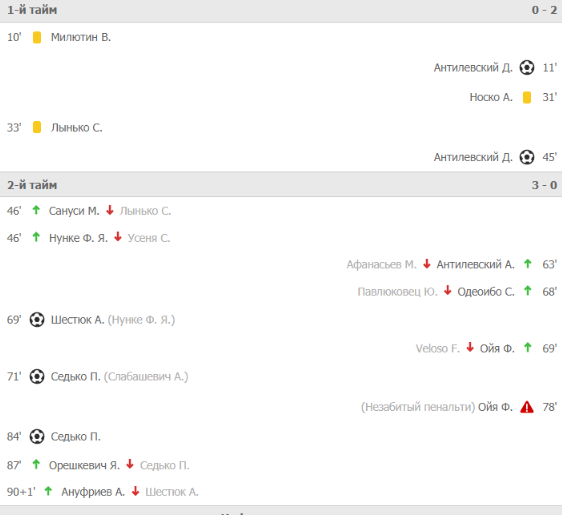This screenshot has height=515, width=562.
Task: Open player Седько П. at 71'
Action: [76, 377]
